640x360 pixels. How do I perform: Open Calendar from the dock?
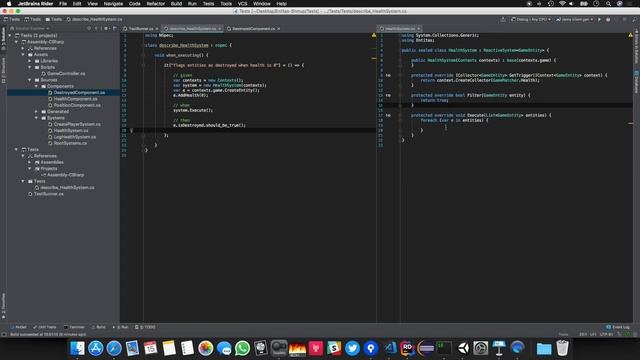151,348
